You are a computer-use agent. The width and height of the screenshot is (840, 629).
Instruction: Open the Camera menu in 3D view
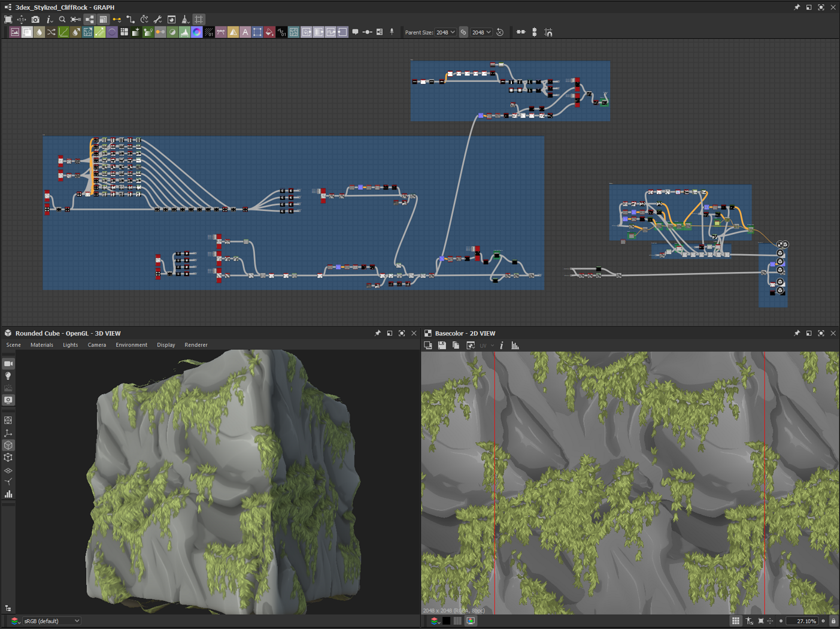(x=96, y=345)
